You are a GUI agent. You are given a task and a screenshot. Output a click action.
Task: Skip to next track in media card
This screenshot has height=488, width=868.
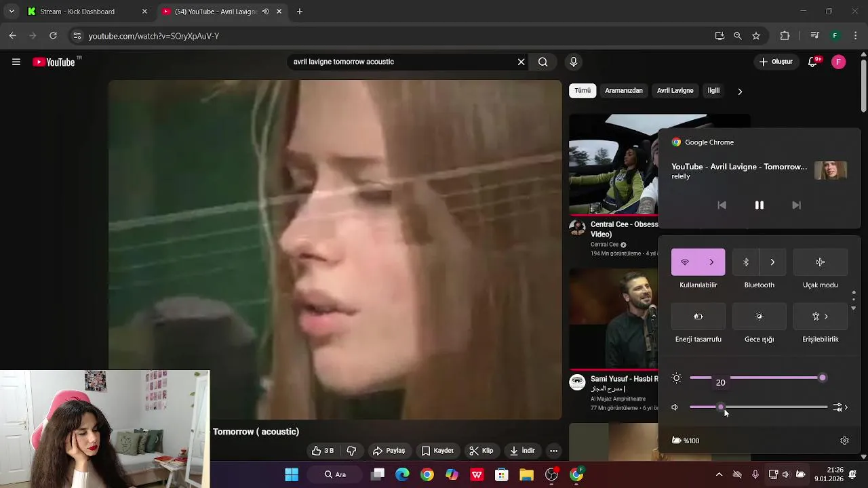(x=797, y=205)
